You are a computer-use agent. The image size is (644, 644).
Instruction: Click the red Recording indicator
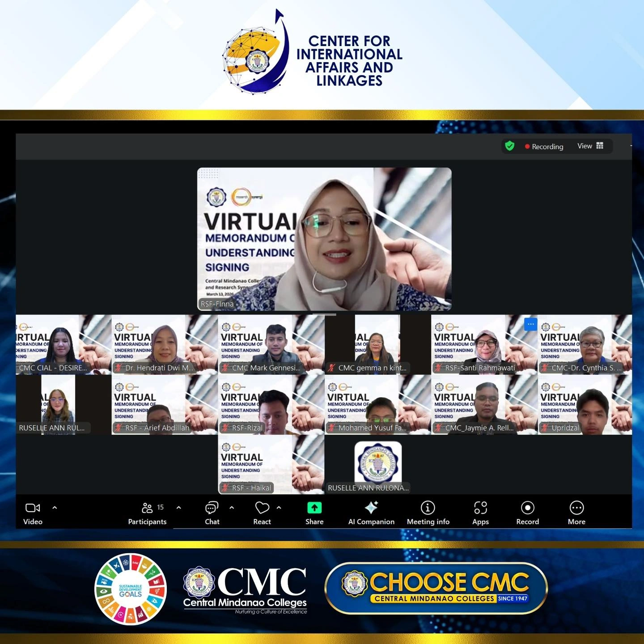coord(544,146)
